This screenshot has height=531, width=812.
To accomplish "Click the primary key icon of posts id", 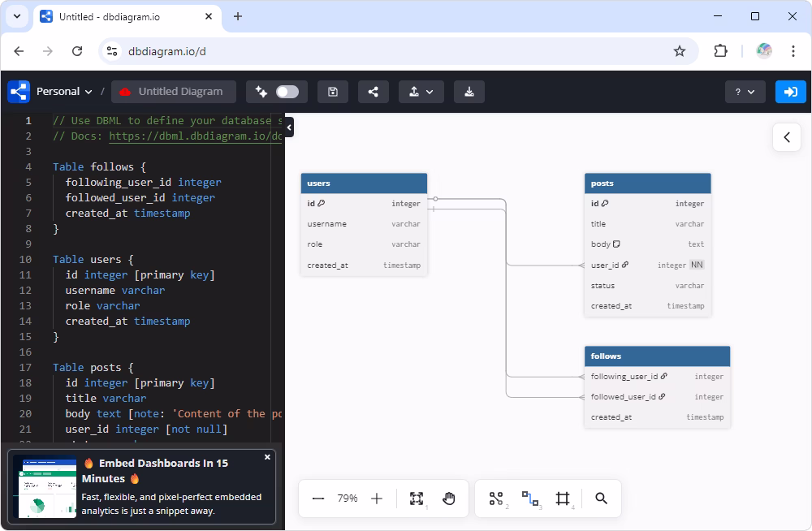I will point(605,204).
